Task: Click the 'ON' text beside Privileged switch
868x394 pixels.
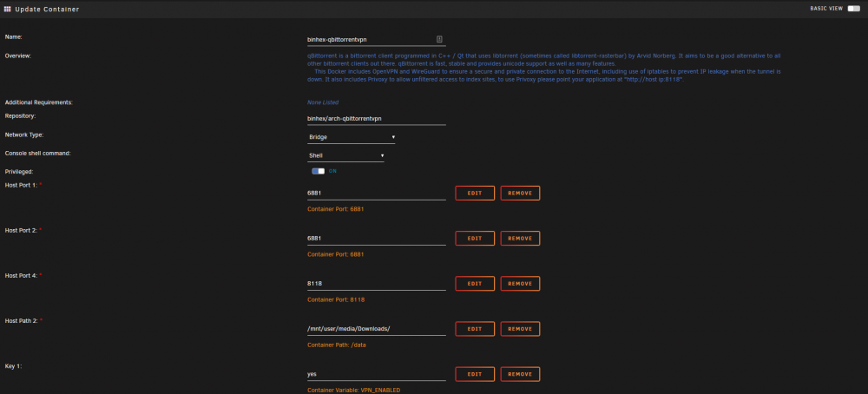Action: [332, 171]
